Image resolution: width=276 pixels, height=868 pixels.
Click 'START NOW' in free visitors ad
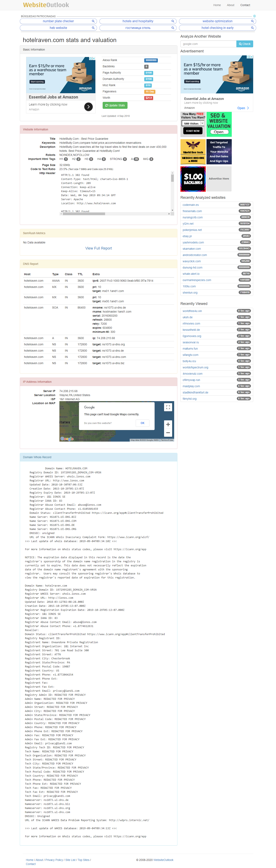[x=193, y=131]
